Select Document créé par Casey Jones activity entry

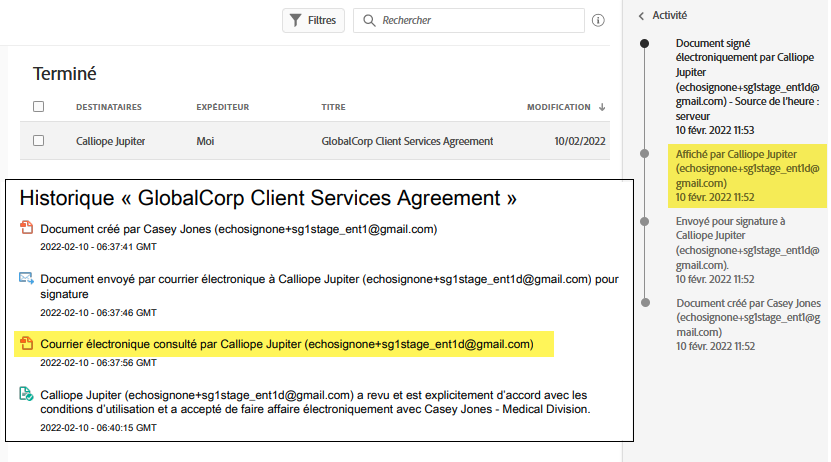click(748, 325)
